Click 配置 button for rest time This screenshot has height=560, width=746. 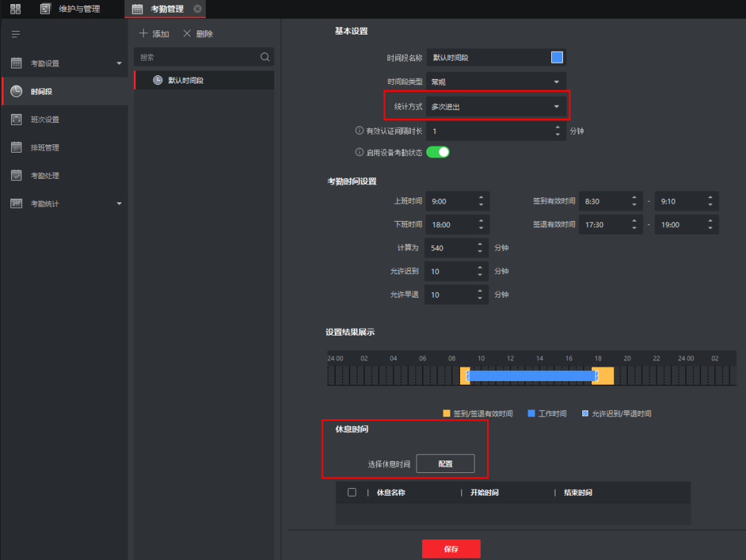(x=446, y=464)
